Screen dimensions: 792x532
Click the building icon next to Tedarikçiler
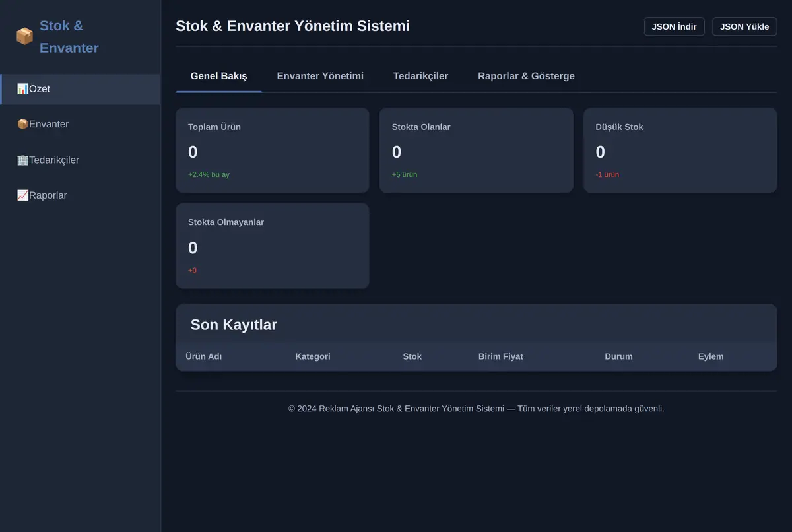[x=22, y=160]
